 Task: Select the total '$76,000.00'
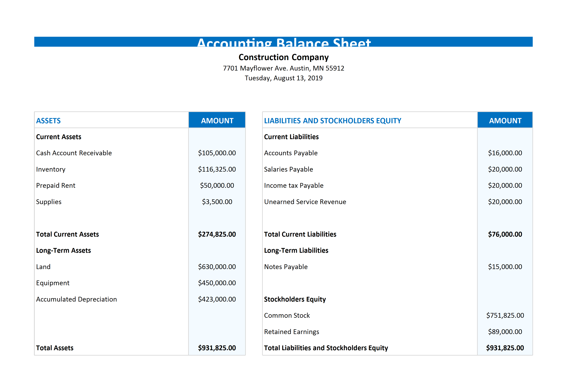[x=505, y=234]
